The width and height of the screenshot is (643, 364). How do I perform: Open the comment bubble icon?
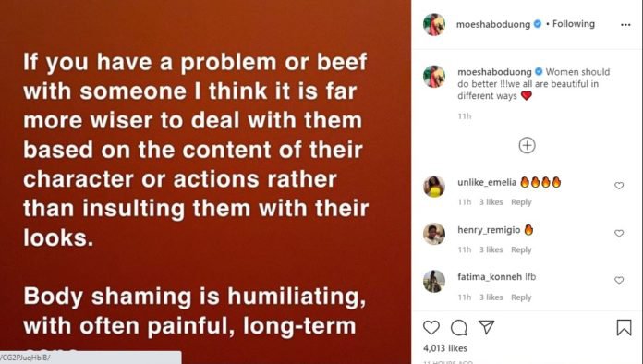coord(458,328)
